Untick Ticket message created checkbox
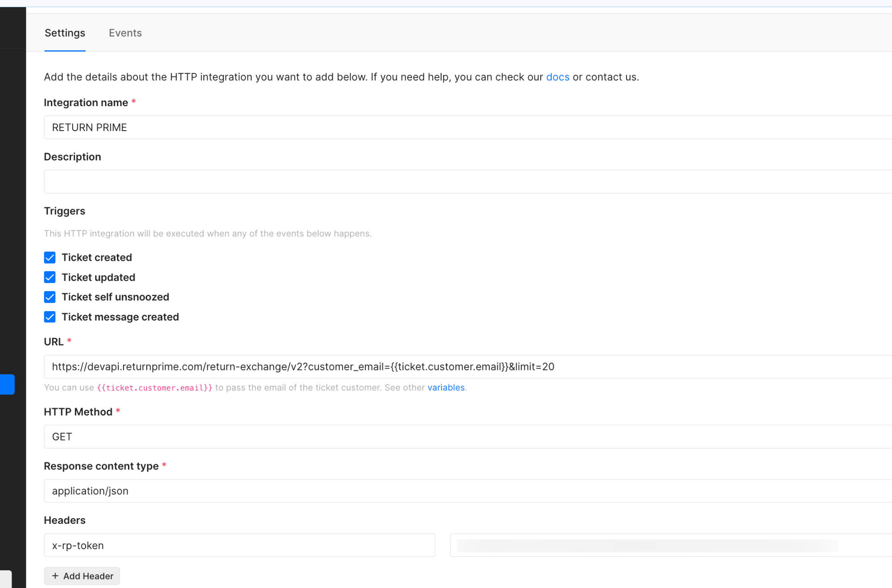 coord(50,317)
